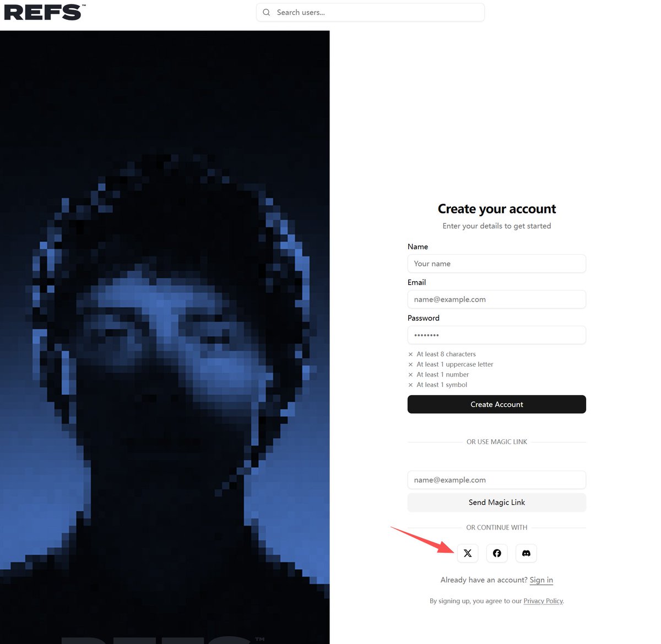Click the Search users field

click(370, 12)
